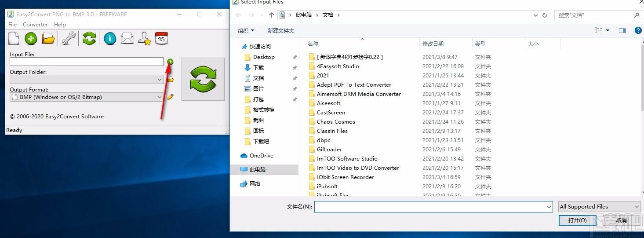Click the green plus Add file toolbar icon

(31, 39)
